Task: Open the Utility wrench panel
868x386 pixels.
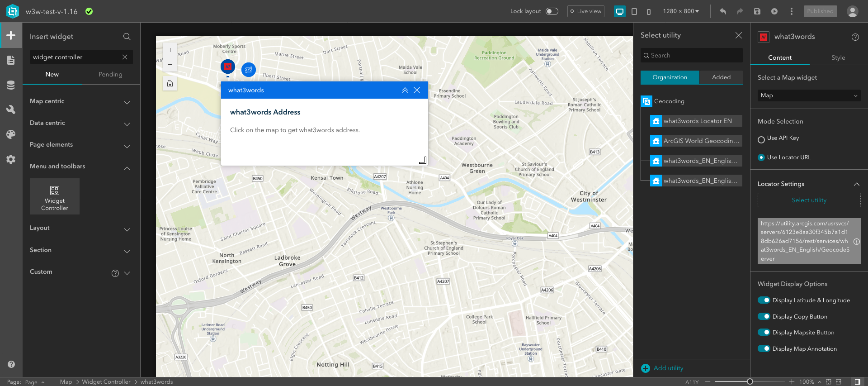Action: click(11, 110)
